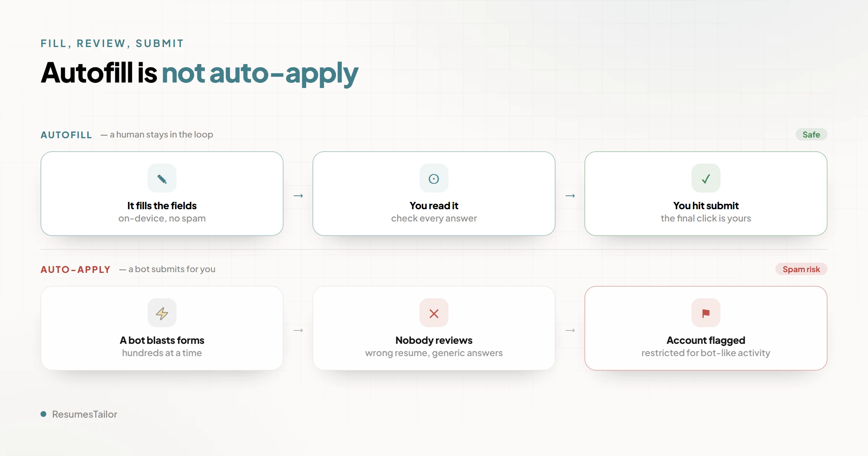Click the 'not auto-apply' teal headline words
The image size is (868, 456).
click(x=260, y=74)
